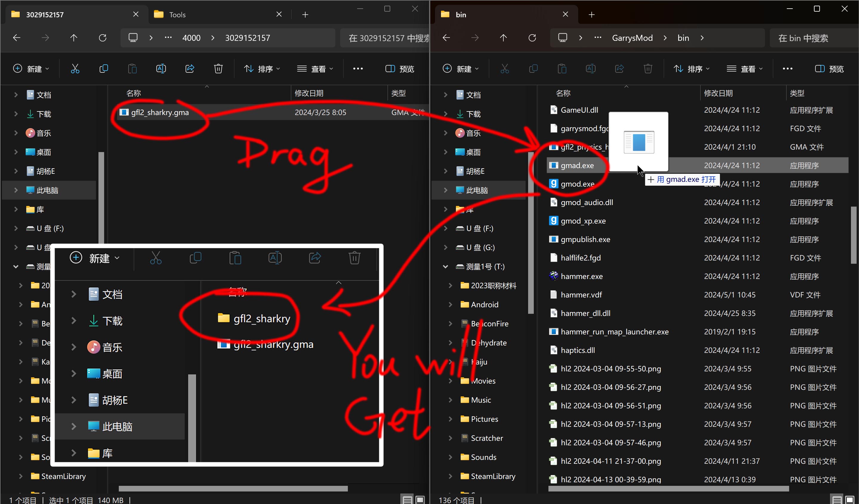Click the copy icon in left window toolbar
Viewport: 859px width, 504px height.
tap(104, 69)
